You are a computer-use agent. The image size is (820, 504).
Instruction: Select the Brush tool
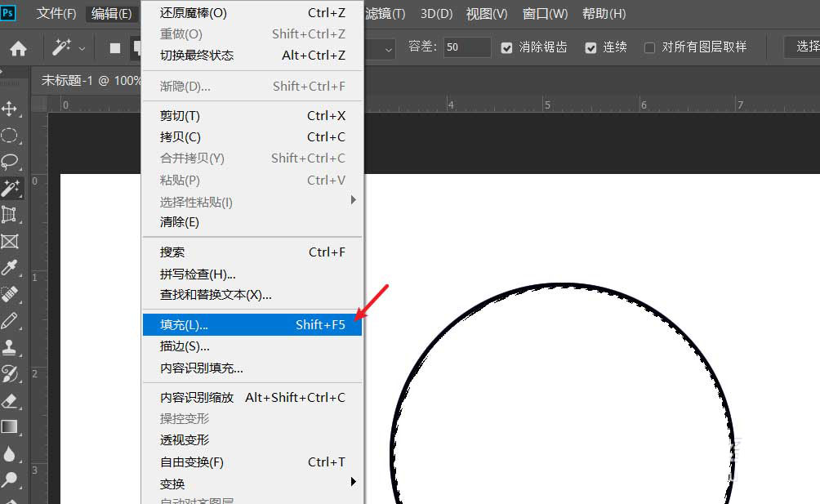point(10,320)
